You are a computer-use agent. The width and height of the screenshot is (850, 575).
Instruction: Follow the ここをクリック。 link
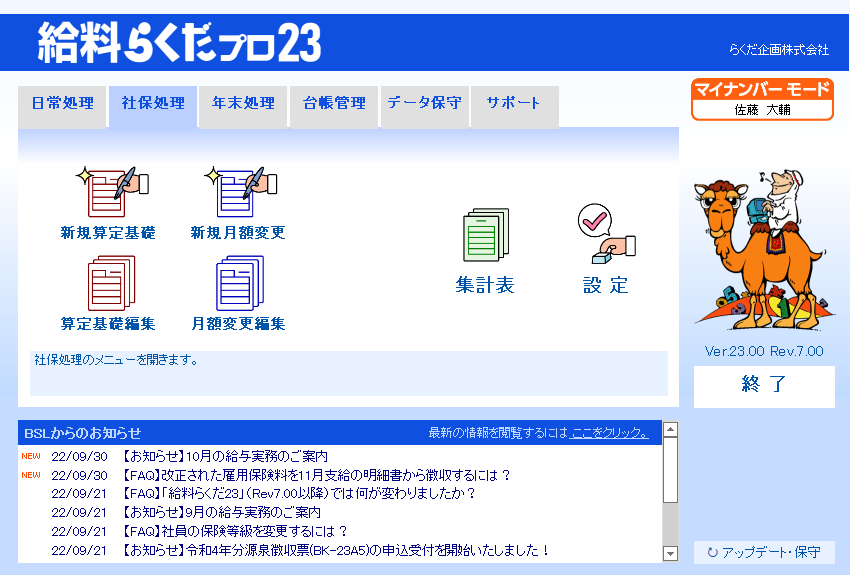click(x=610, y=433)
